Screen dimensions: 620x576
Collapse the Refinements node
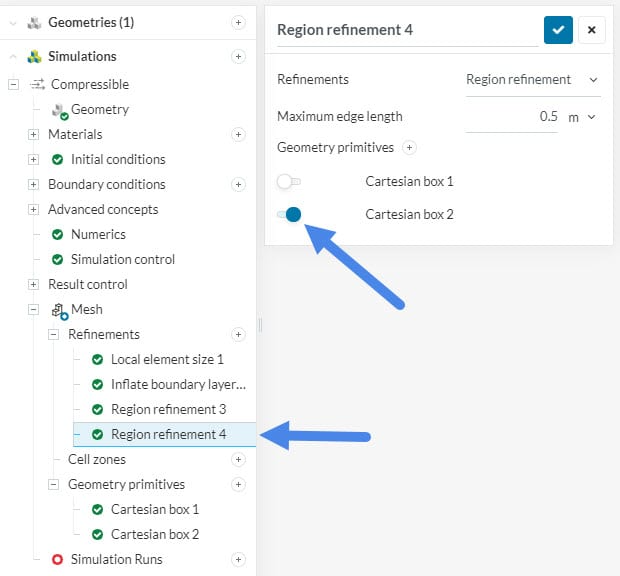pos(53,334)
